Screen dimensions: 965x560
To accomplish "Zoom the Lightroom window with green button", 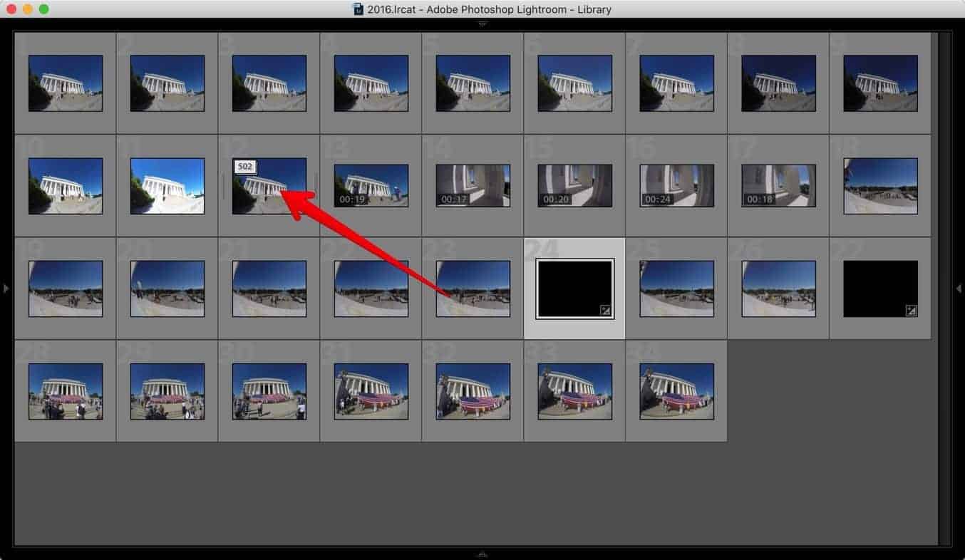I will [x=44, y=9].
